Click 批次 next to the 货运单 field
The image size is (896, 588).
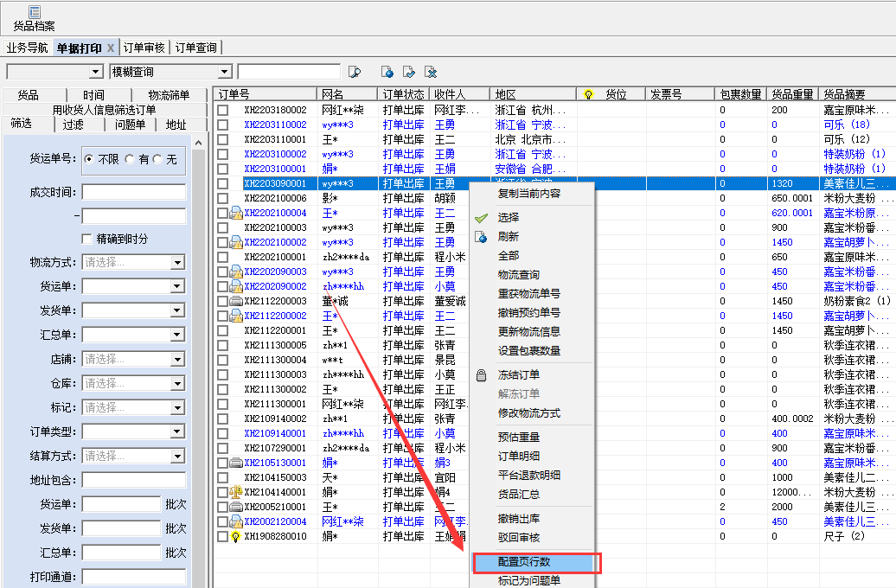(176, 505)
